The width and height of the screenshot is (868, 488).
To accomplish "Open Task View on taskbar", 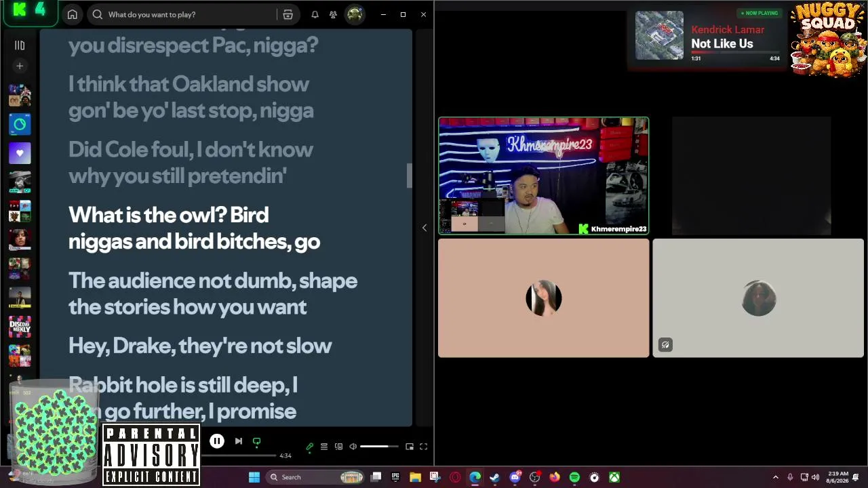I will tap(376, 477).
